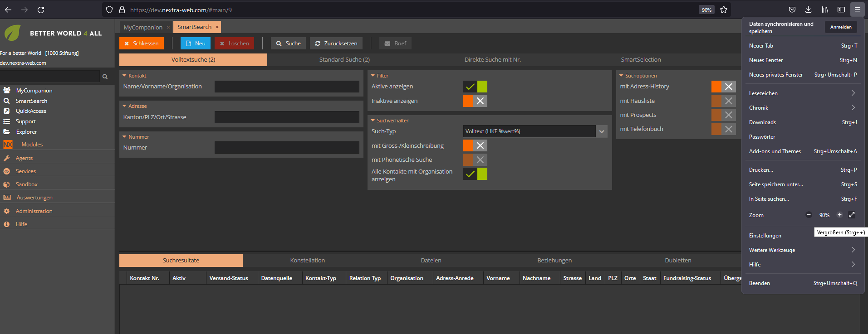
Task: Collapse the Nummer section
Action: 124,137
